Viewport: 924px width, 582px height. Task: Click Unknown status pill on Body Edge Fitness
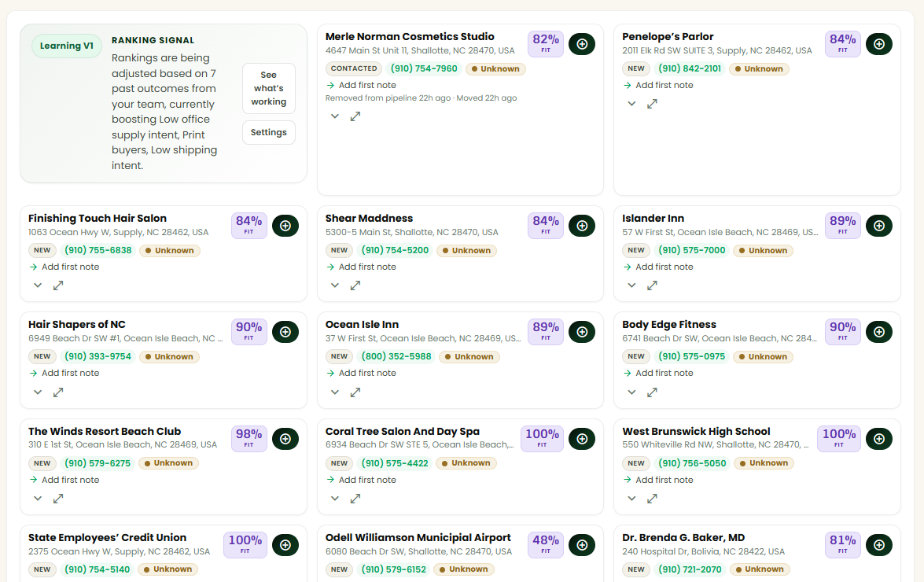[763, 357]
